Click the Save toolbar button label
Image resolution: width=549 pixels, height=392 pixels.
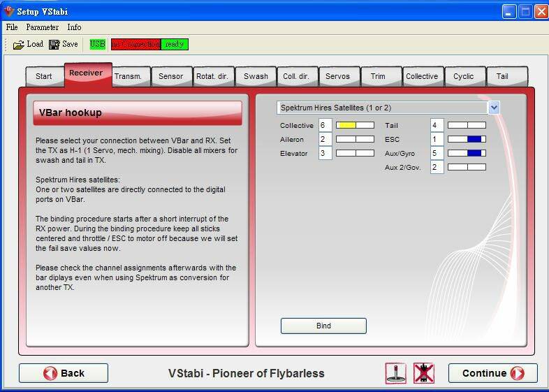[70, 44]
